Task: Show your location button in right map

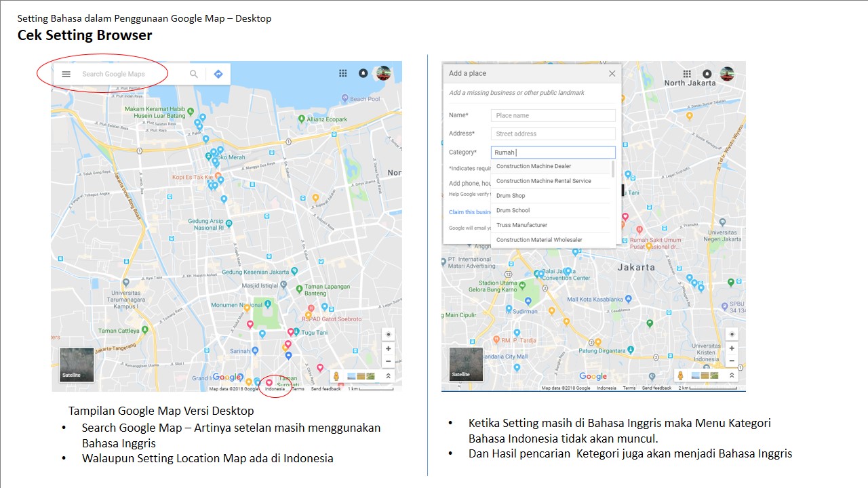Action: tap(732, 334)
